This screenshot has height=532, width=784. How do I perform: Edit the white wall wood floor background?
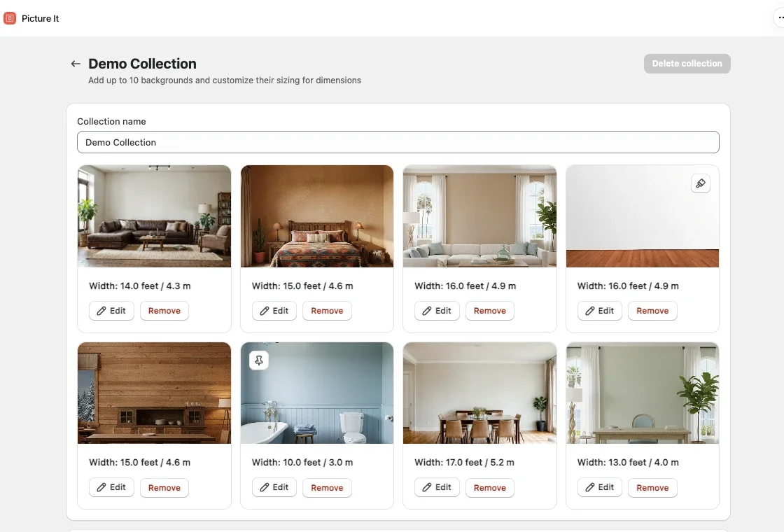[599, 311]
